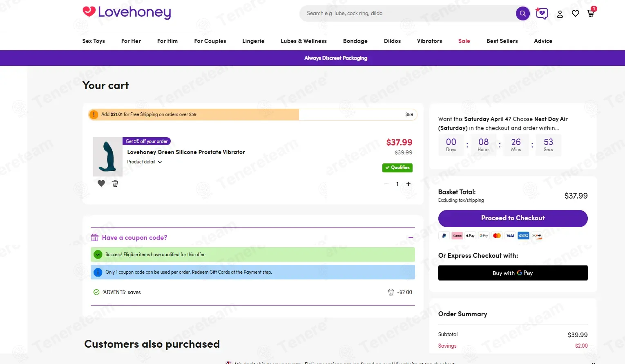Image resolution: width=625 pixels, height=364 pixels.
Task: Click Proceed to Checkout button
Action: (513, 218)
